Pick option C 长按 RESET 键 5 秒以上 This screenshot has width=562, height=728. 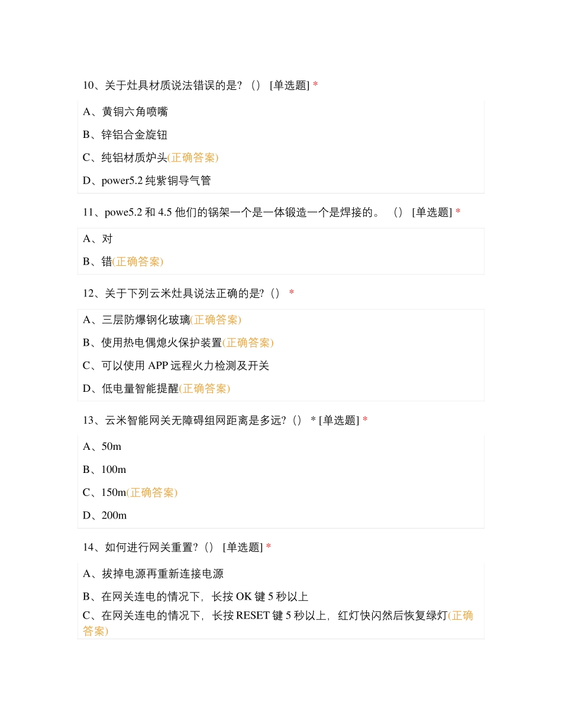click(x=265, y=616)
